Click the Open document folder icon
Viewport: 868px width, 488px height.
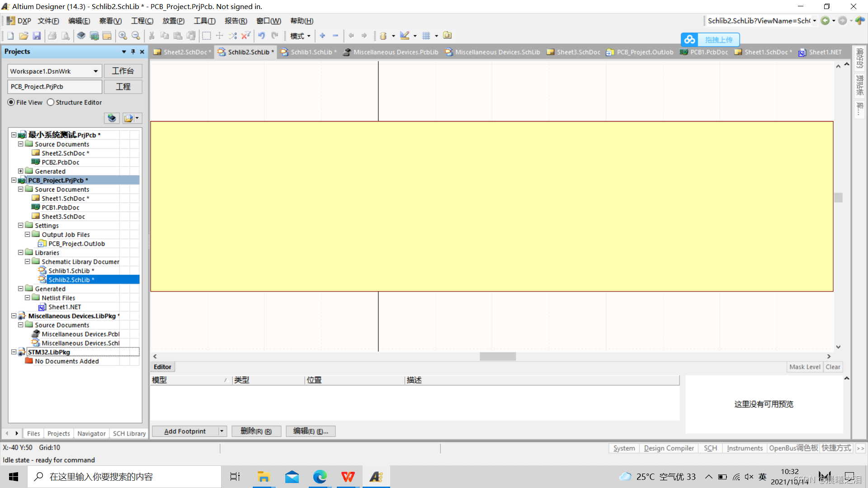24,36
